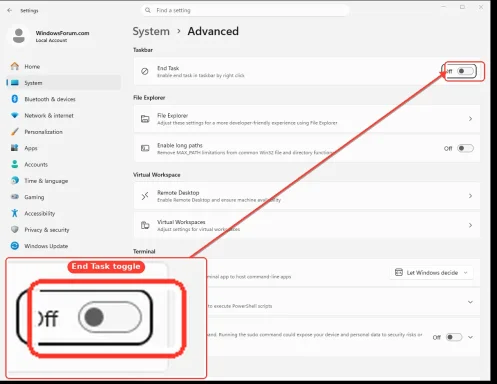Click the Accessibility figure icon

pyautogui.click(x=15, y=213)
